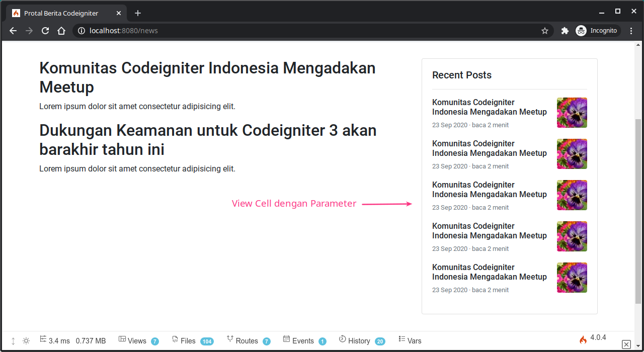Go to the browser home page
The height and width of the screenshot is (352, 644).
(61, 31)
